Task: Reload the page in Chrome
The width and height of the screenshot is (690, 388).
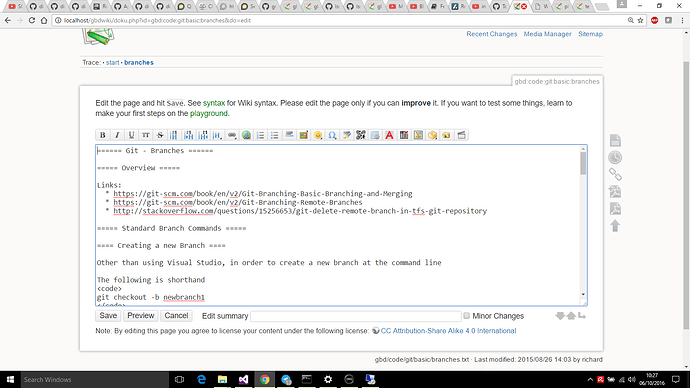Action: tap(32, 20)
